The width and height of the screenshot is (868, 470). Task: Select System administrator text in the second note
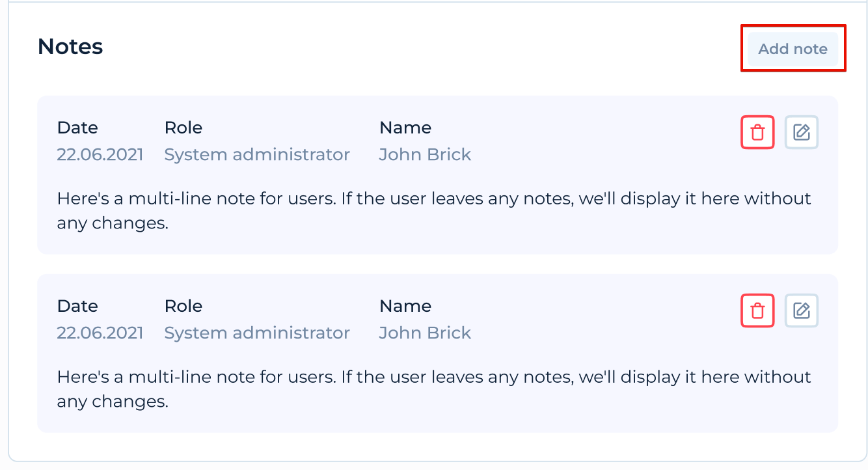(x=257, y=333)
